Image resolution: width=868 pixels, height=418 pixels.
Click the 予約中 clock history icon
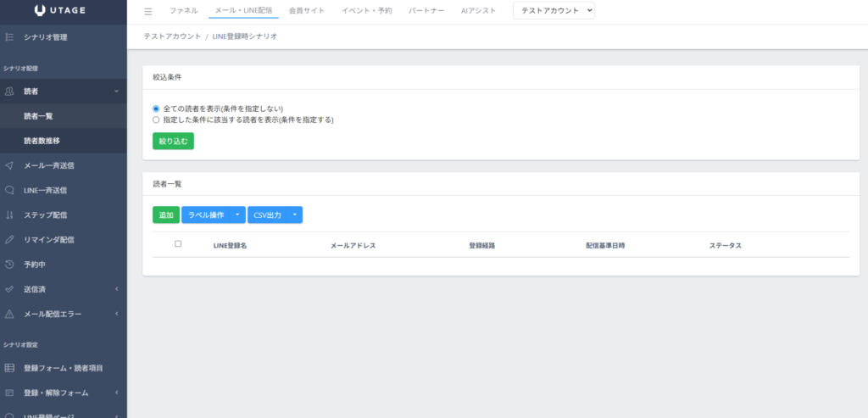(x=9, y=265)
